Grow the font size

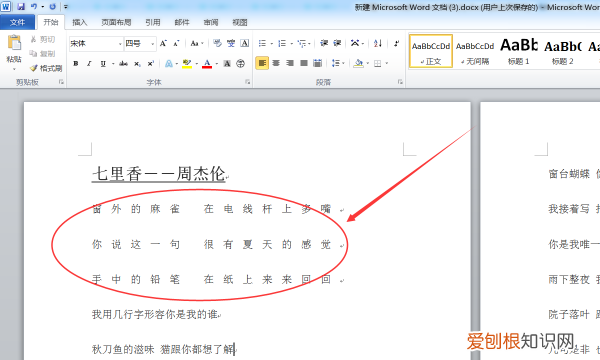click(163, 43)
